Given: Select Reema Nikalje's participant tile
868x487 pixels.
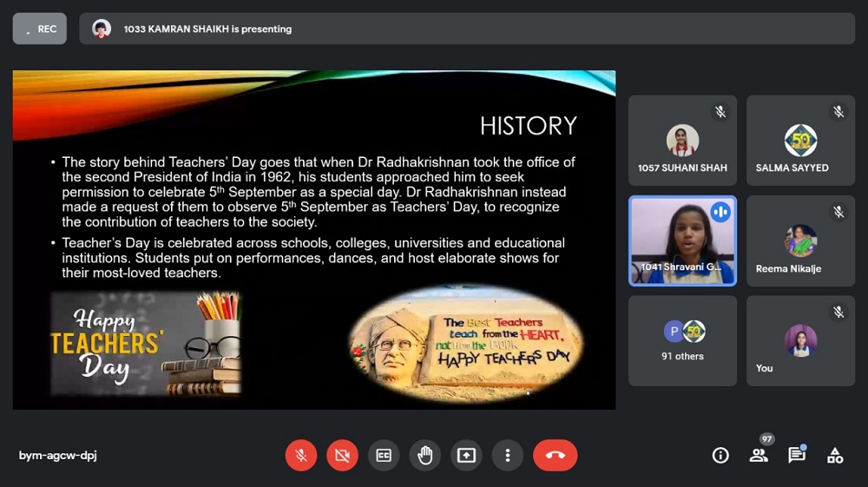Looking at the screenshot, I should coord(800,240).
